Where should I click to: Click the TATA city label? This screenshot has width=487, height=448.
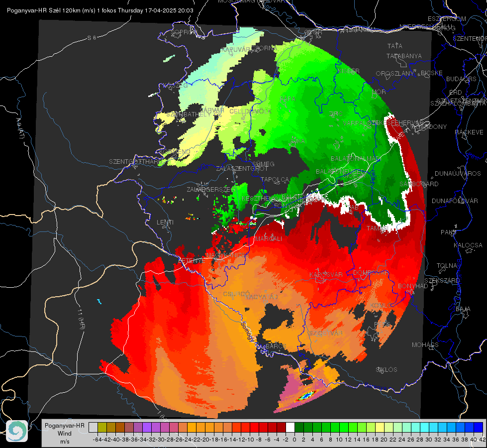[395, 46]
